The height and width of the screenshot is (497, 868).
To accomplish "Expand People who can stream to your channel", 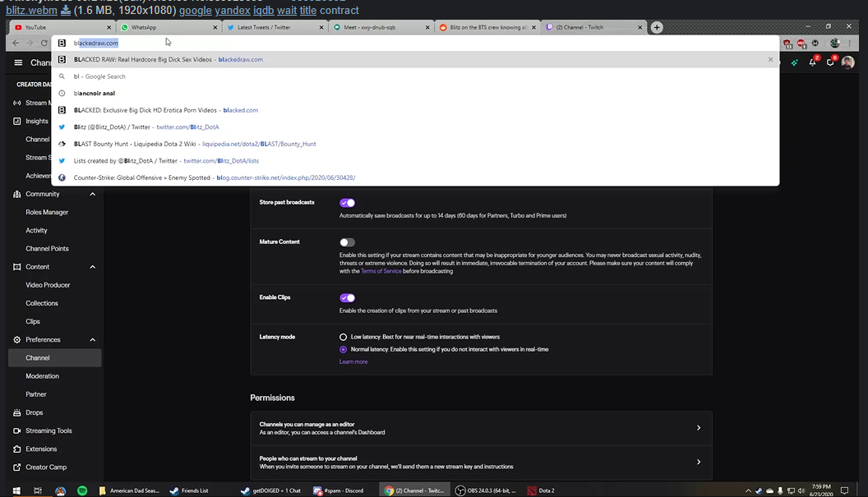I will pyautogui.click(x=481, y=462).
